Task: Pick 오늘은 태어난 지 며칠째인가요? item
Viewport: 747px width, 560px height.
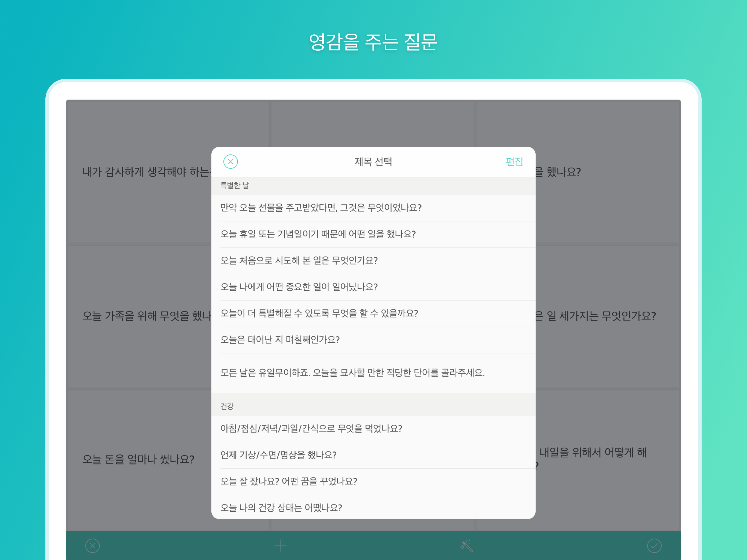Action: click(280, 339)
